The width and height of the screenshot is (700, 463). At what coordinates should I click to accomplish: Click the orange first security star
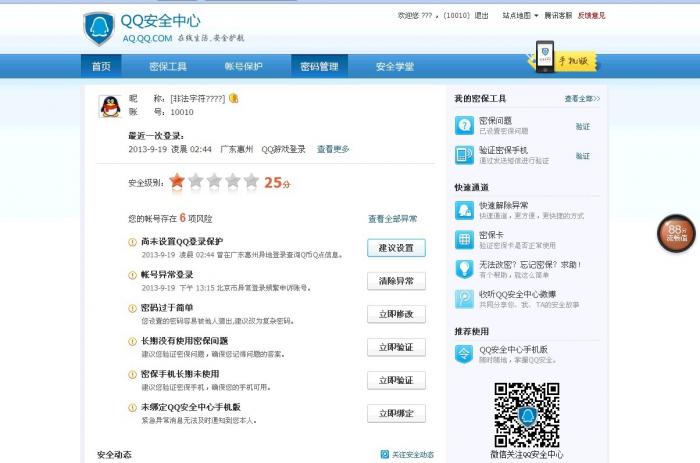click(177, 181)
